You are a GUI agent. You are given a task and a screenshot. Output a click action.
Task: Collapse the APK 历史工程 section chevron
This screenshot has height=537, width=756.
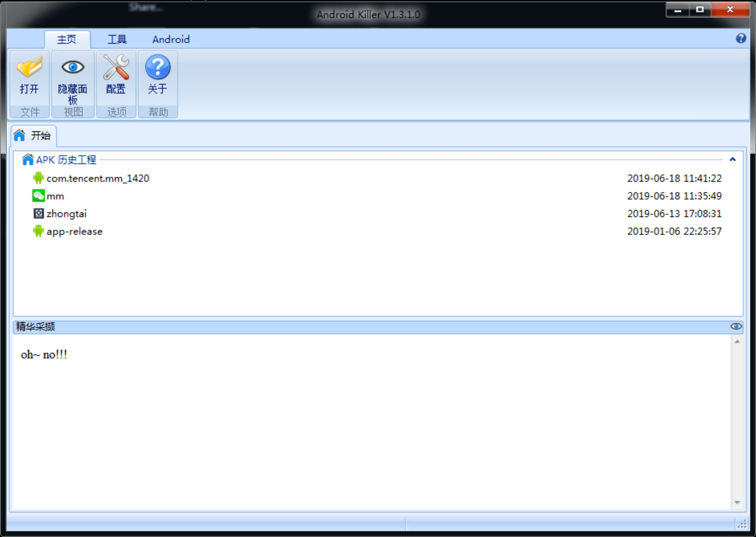point(733,160)
